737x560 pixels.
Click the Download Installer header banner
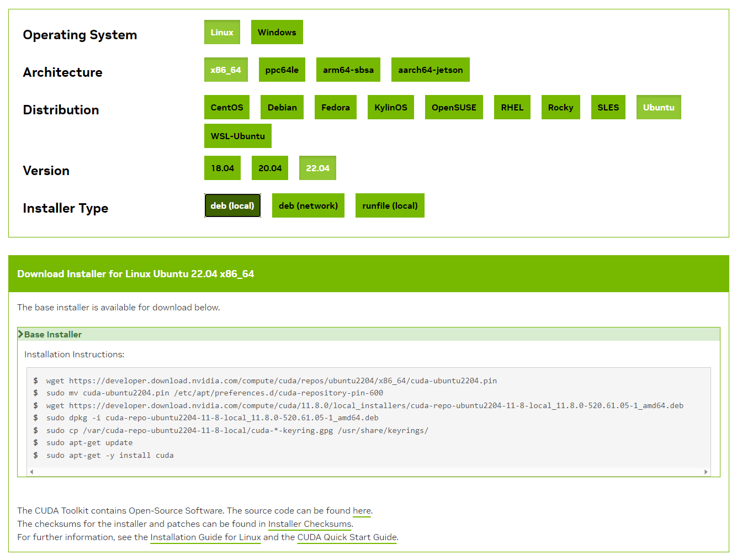(369, 273)
